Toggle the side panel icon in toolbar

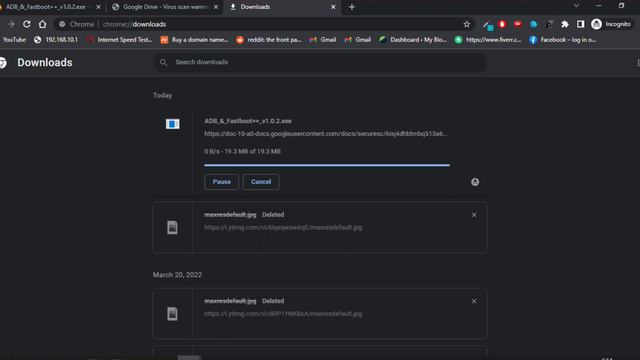point(580,24)
